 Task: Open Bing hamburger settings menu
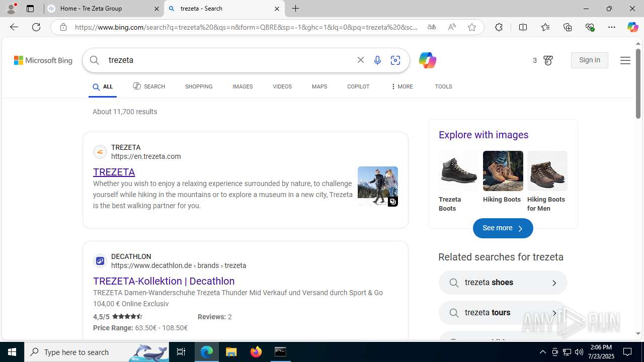(x=625, y=60)
